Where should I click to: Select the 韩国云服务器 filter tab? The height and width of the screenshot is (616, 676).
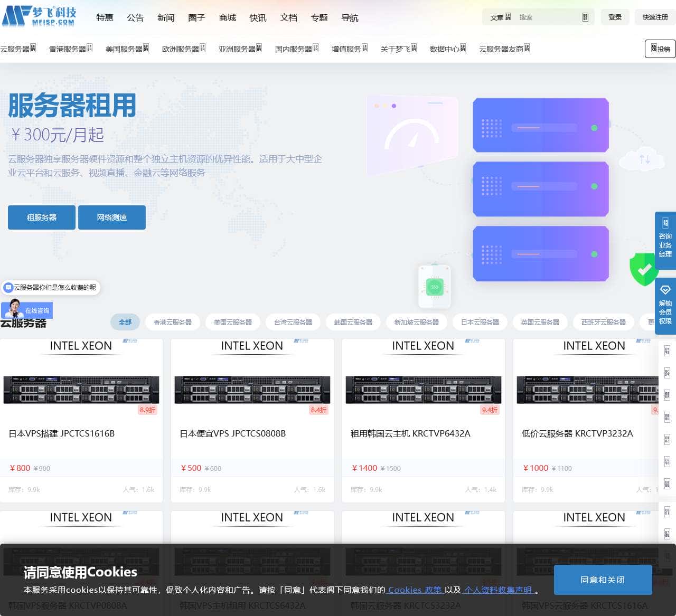[x=353, y=322]
